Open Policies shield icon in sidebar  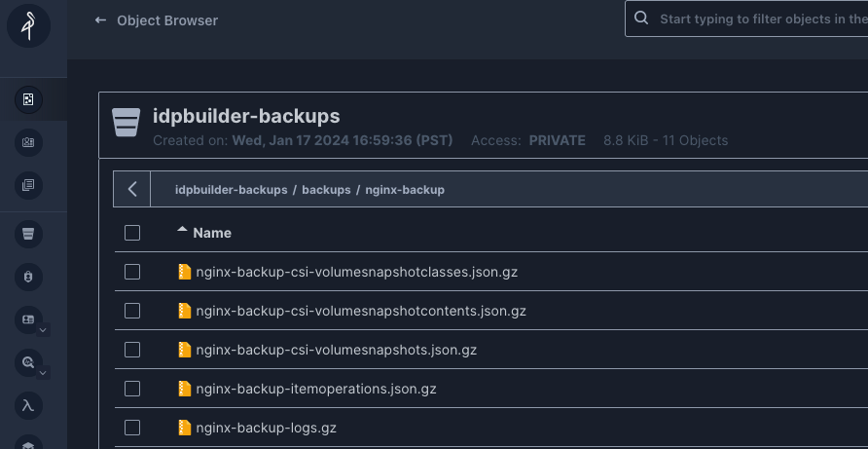(28, 277)
